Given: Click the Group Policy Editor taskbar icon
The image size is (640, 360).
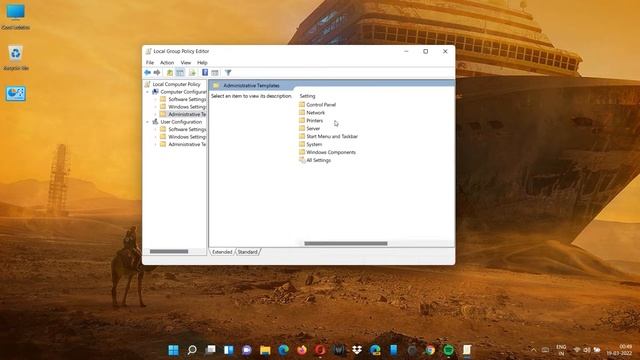Looking at the screenshot, I should point(467,350).
